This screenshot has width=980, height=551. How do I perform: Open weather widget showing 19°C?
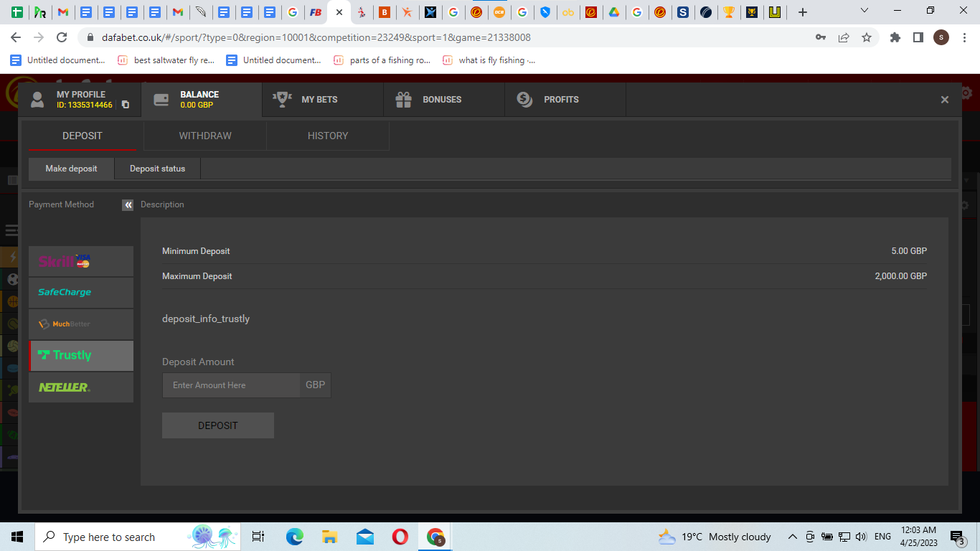point(715,537)
